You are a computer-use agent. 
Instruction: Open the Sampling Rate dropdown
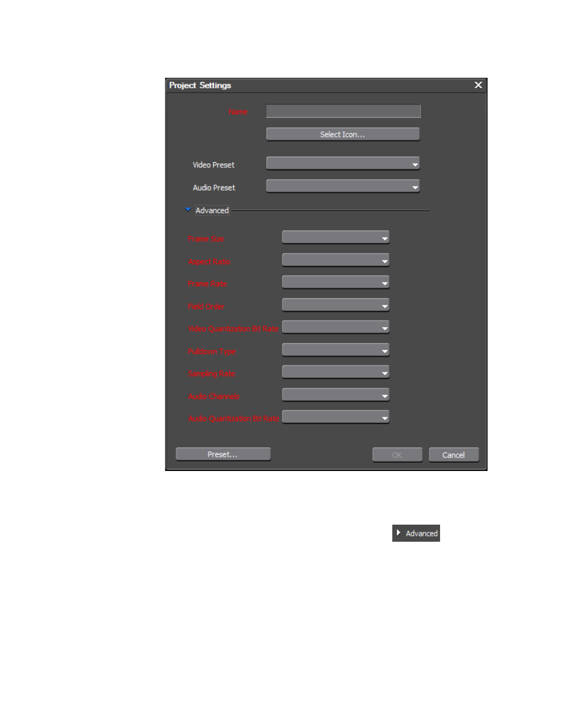[x=336, y=373]
